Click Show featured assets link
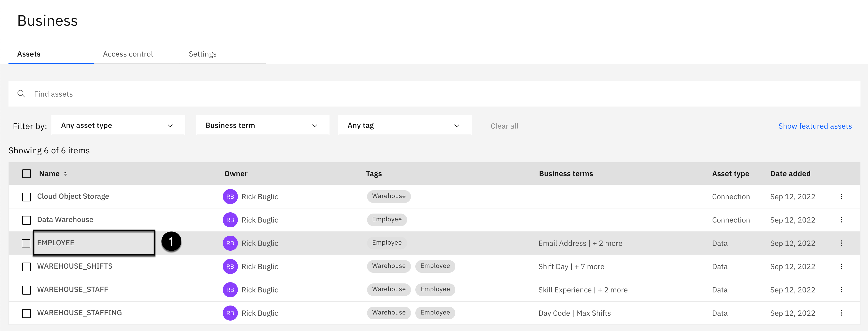 click(x=815, y=126)
